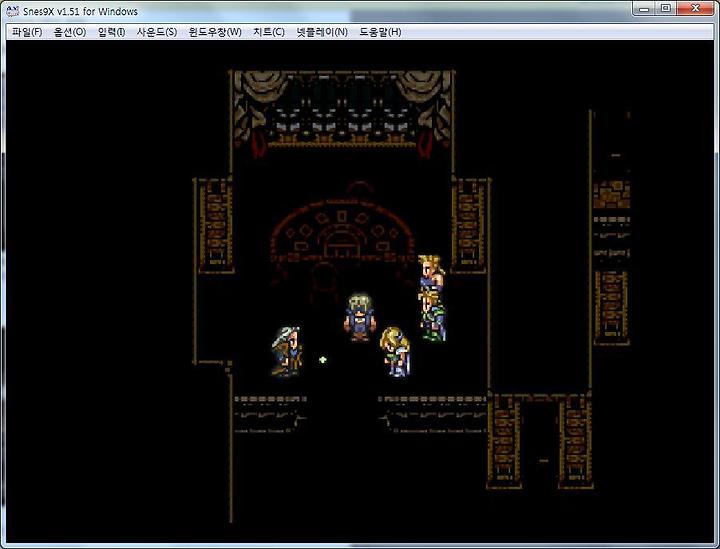Click the small green sparkle on the floor

coord(323,359)
